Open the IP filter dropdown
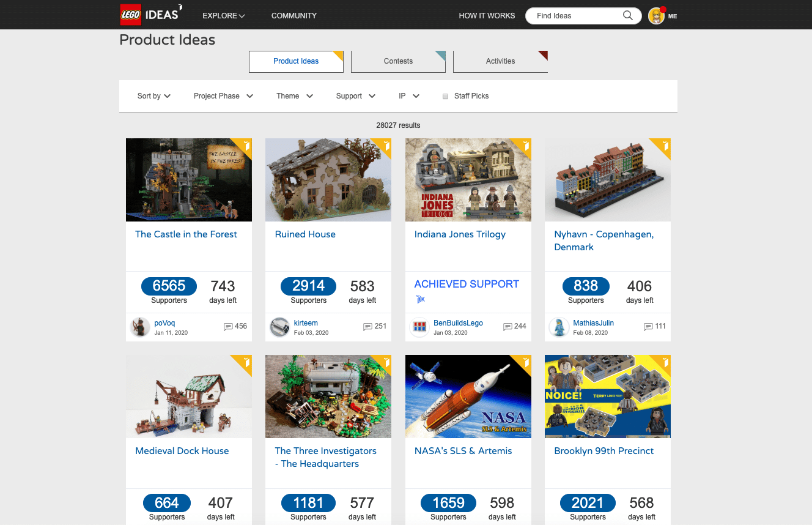The height and width of the screenshot is (525, 812). 409,96
